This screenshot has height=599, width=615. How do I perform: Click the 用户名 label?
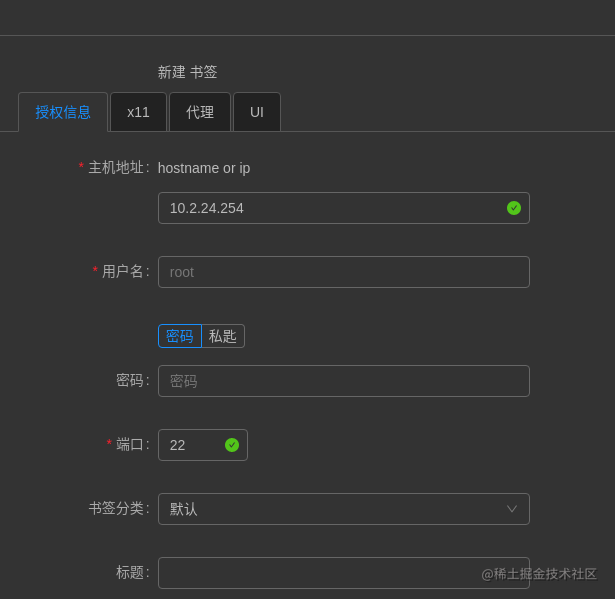123,271
